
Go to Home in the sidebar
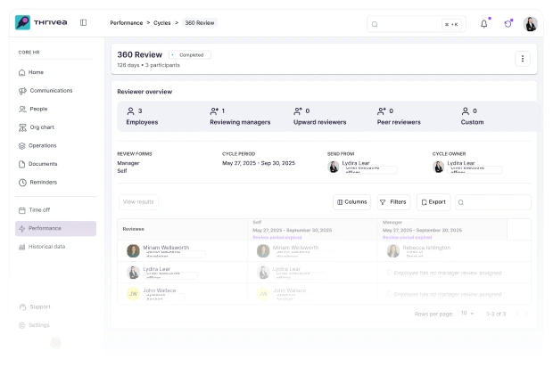click(36, 72)
